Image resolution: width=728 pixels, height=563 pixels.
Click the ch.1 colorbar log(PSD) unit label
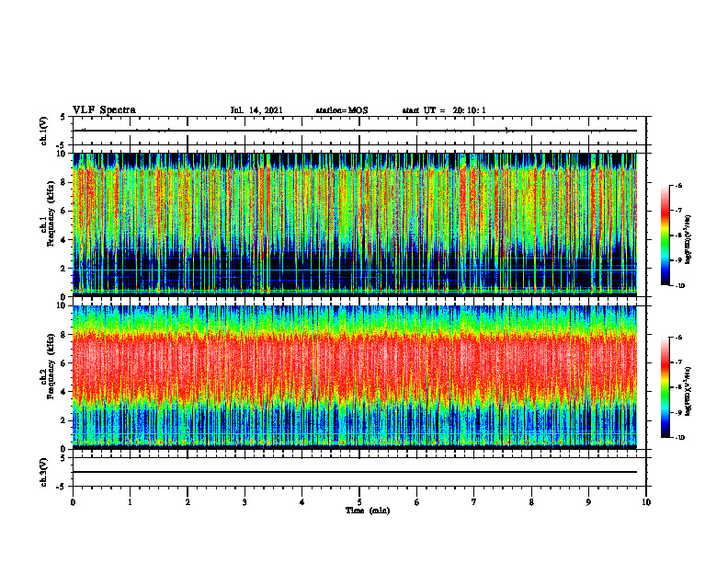tap(689, 240)
